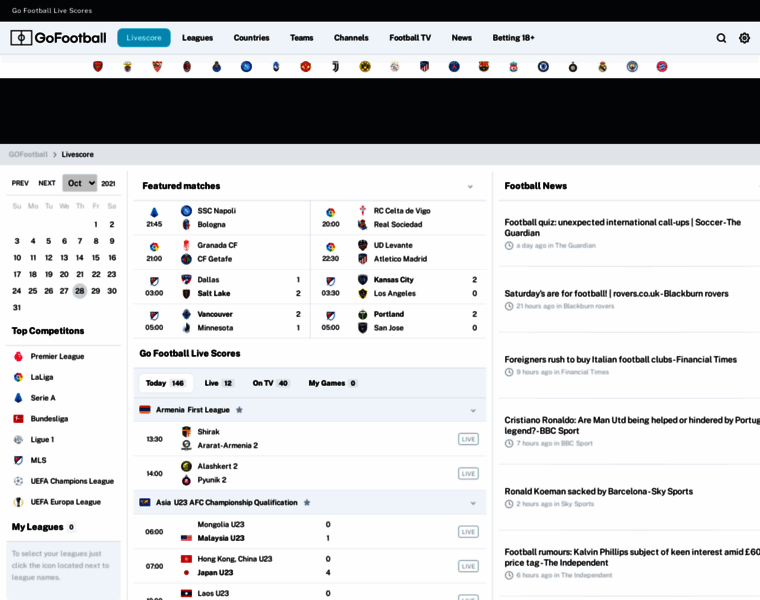
Task: Collapse the Asia U23 AFC Championship group
Action: (473, 503)
